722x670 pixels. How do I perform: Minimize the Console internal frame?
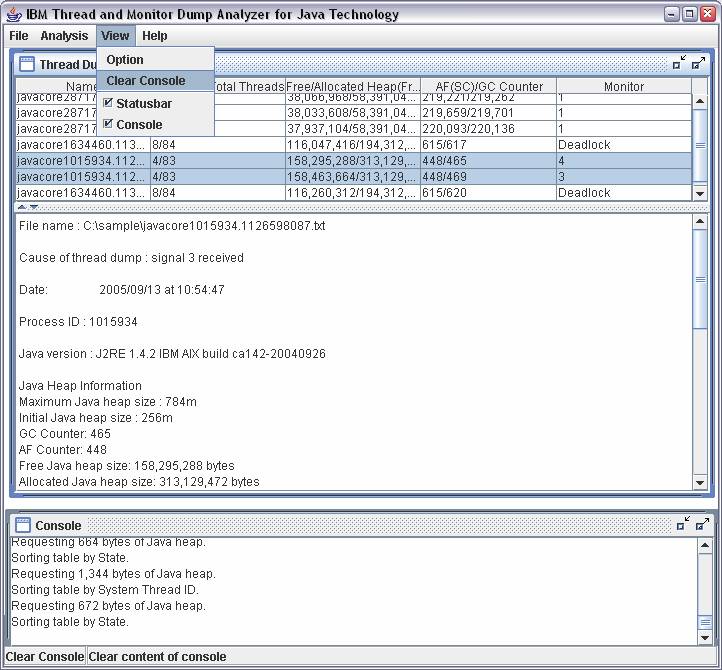click(683, 524)
